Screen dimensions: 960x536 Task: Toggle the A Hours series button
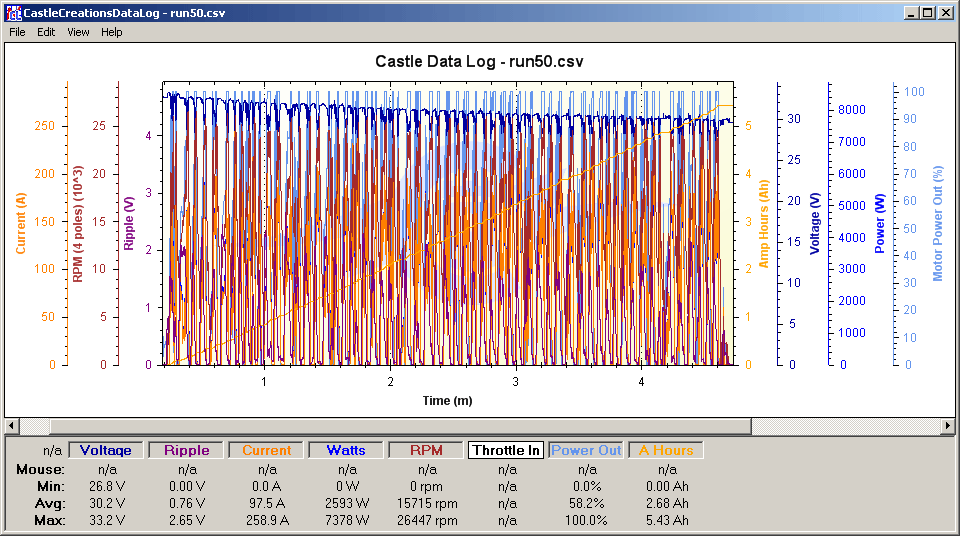[x=666, y=450]
